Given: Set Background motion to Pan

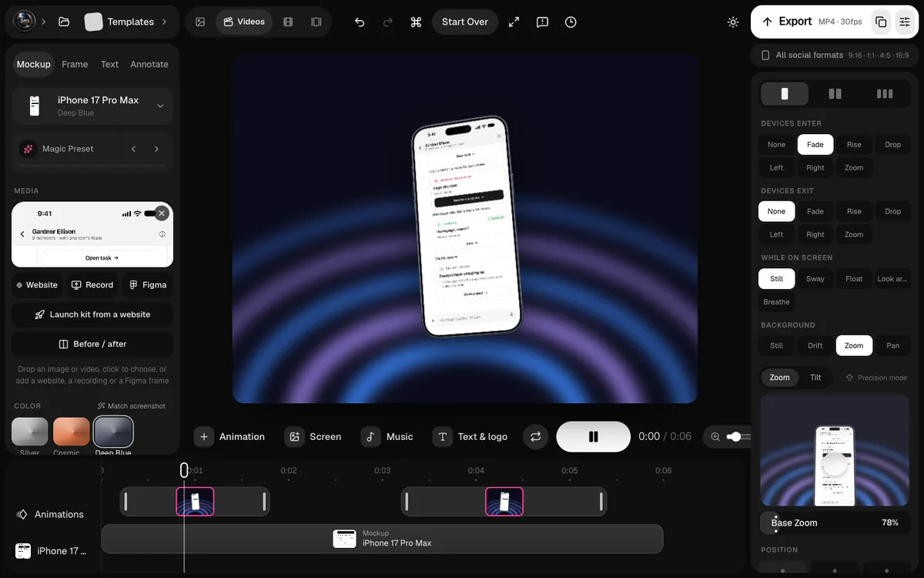Looking at the screenshot, I should click(892, 345).
